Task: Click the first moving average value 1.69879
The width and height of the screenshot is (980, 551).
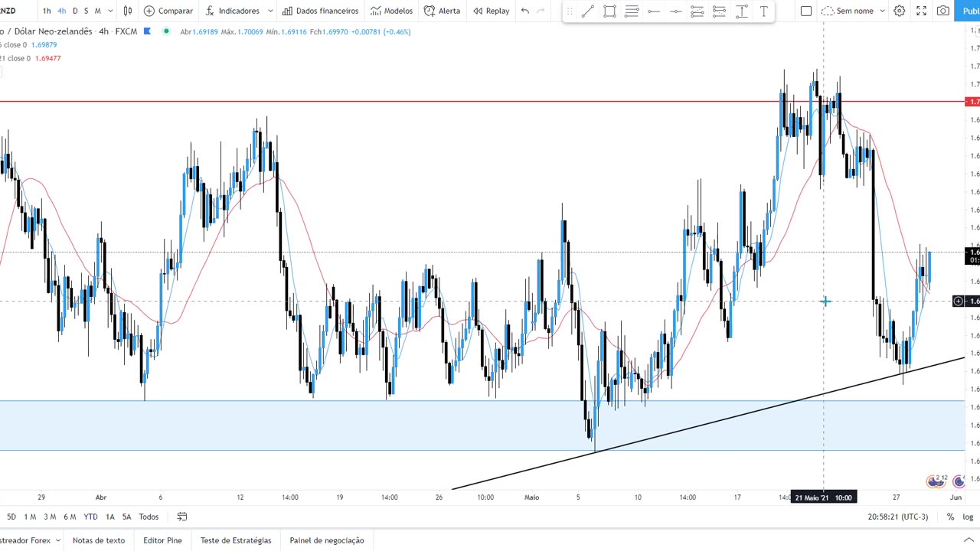Action: [44, 45]
